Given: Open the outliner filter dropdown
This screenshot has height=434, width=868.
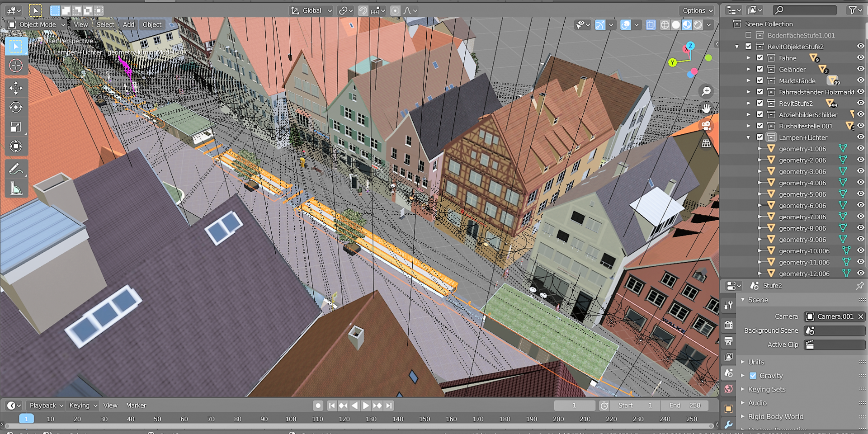Looking at the screenshot, I should pyautogui.click(x=855, y=10).
